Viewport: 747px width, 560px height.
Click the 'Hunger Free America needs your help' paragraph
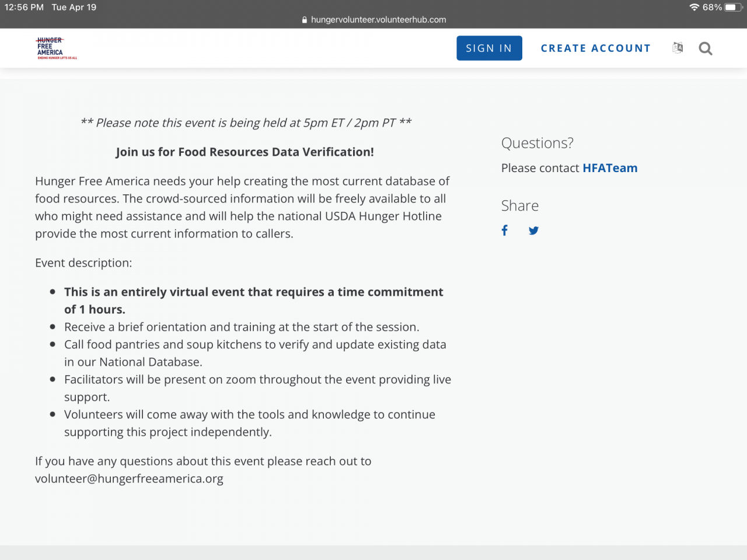(242, 207)
